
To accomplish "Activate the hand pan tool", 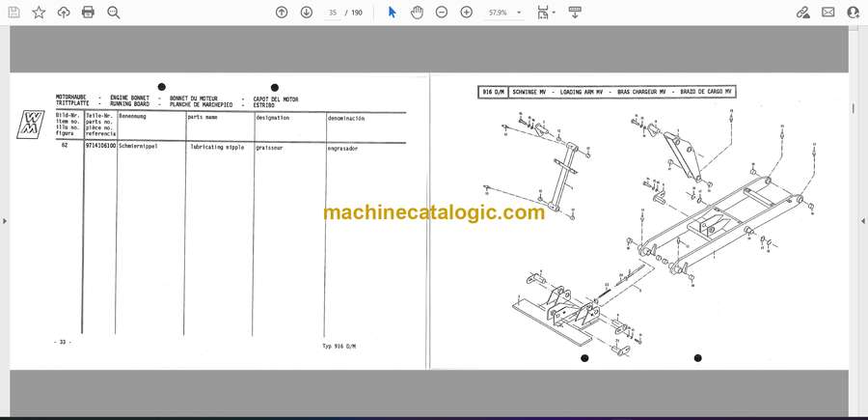I will coord(417,13).
